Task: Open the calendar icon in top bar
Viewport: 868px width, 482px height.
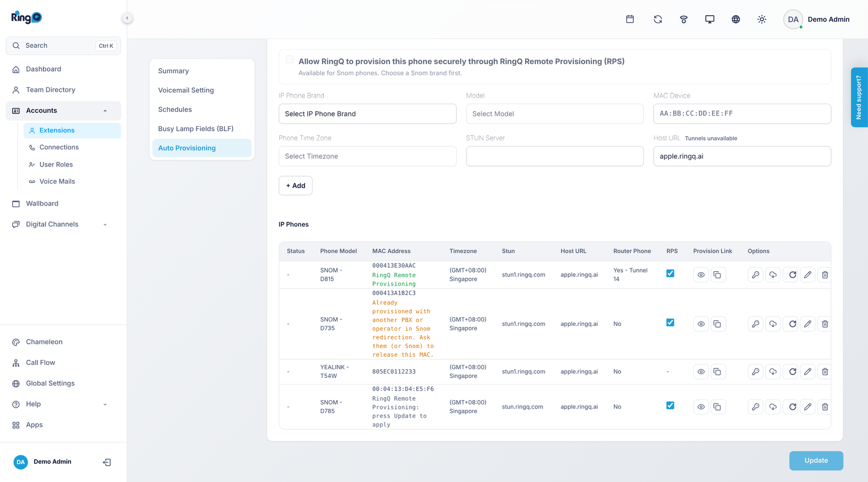Action: click(630, 20)
